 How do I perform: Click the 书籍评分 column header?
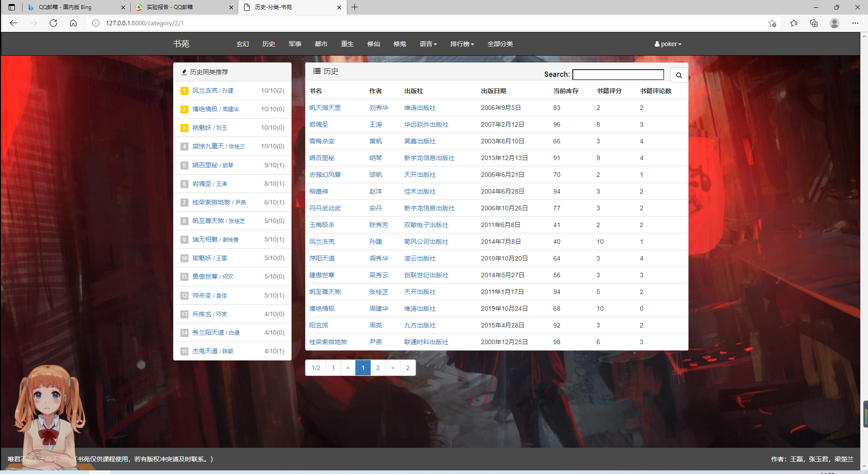(609, 91)
